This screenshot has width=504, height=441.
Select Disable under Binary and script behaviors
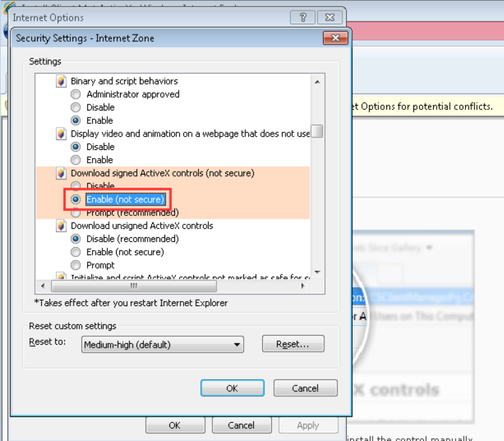tap(75, 107)
